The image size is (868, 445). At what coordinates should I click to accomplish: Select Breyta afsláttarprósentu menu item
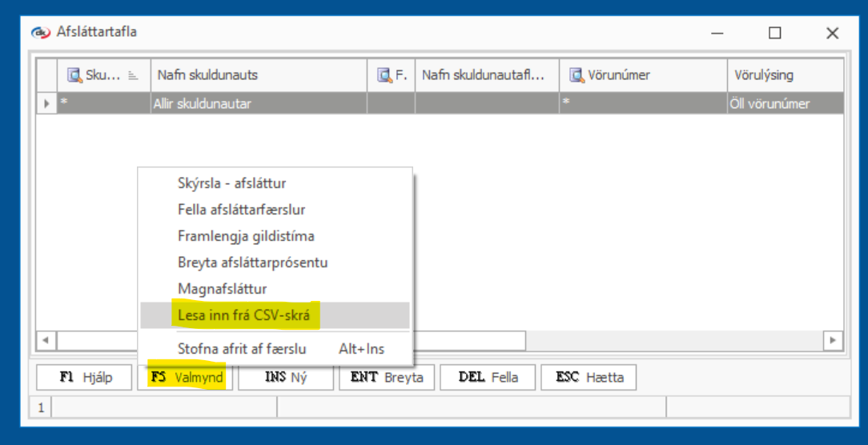[252, 263]
